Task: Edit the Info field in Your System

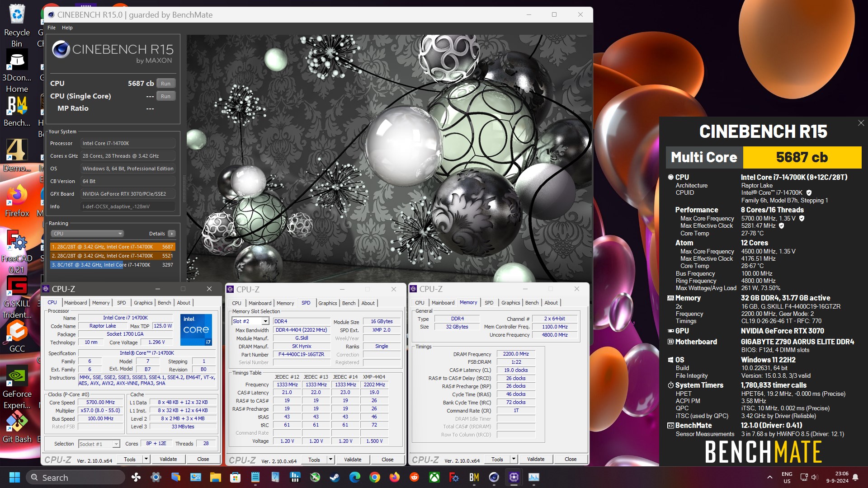Action: click(128, 206)
